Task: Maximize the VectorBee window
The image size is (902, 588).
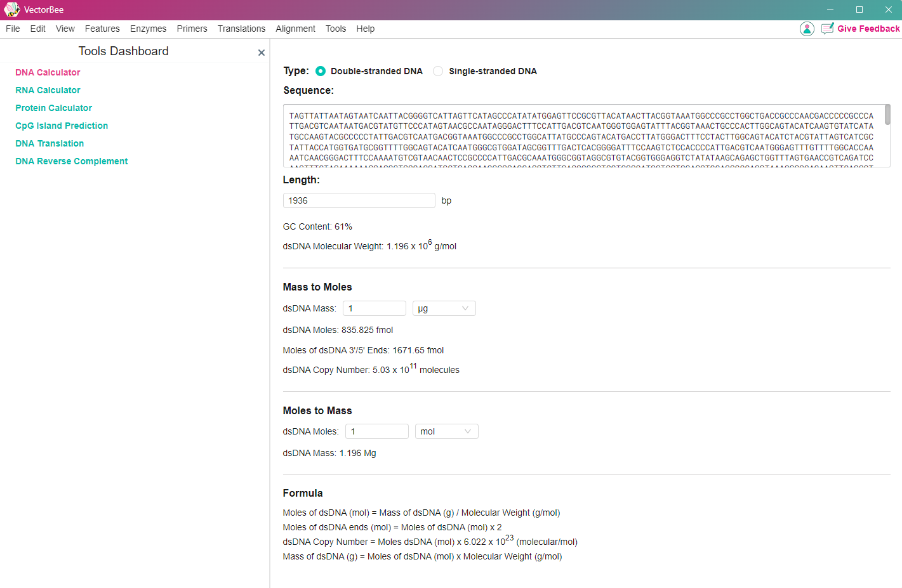Action: tap(859, 10)
